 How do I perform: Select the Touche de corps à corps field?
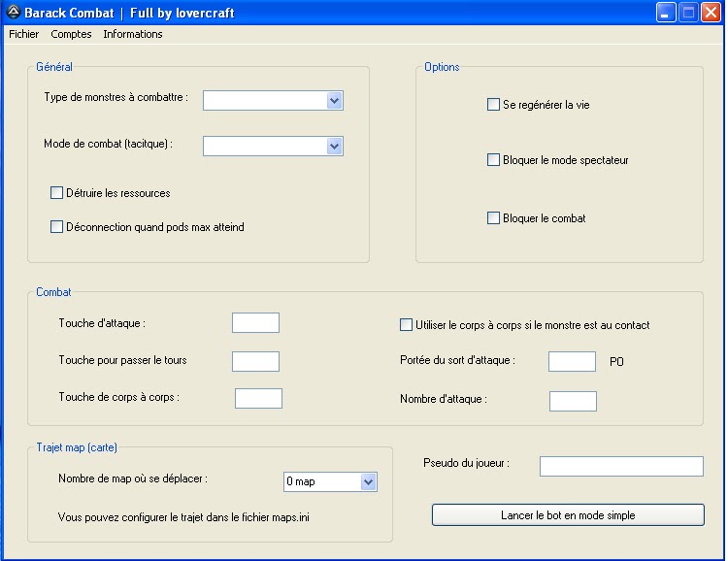258,399
